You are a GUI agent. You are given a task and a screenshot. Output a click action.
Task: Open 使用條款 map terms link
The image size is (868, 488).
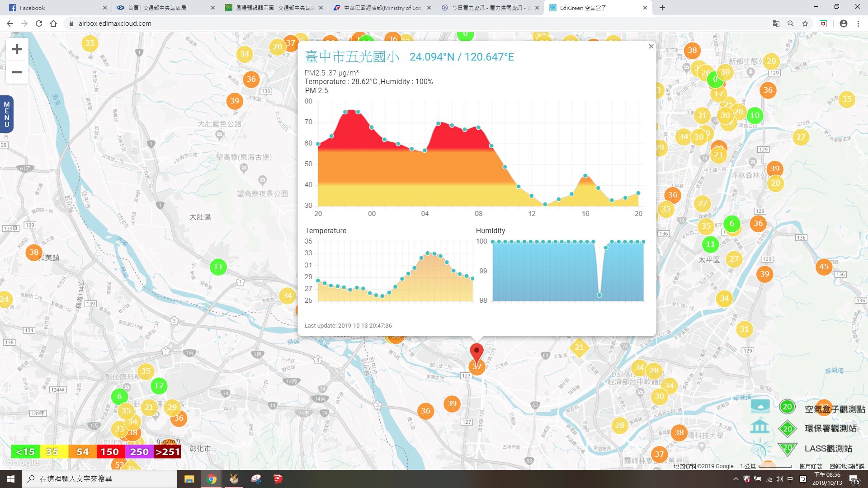(x=811, y=466)
